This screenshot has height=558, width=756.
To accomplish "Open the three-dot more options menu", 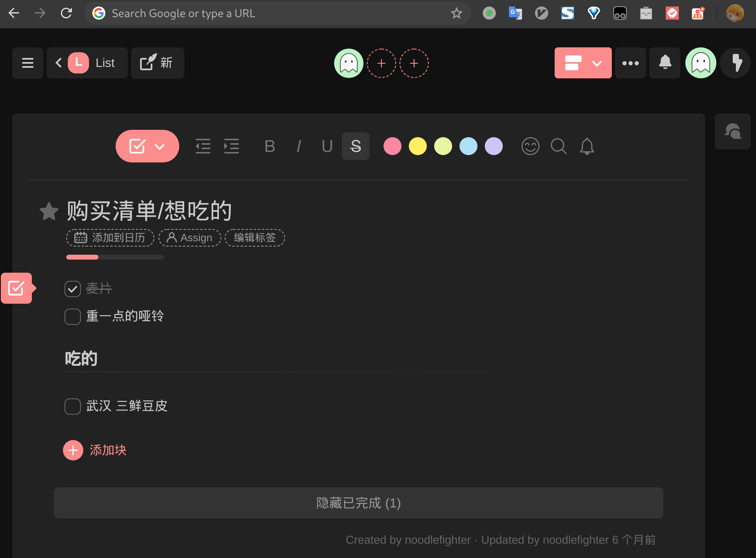I will [x=630, y=63].
